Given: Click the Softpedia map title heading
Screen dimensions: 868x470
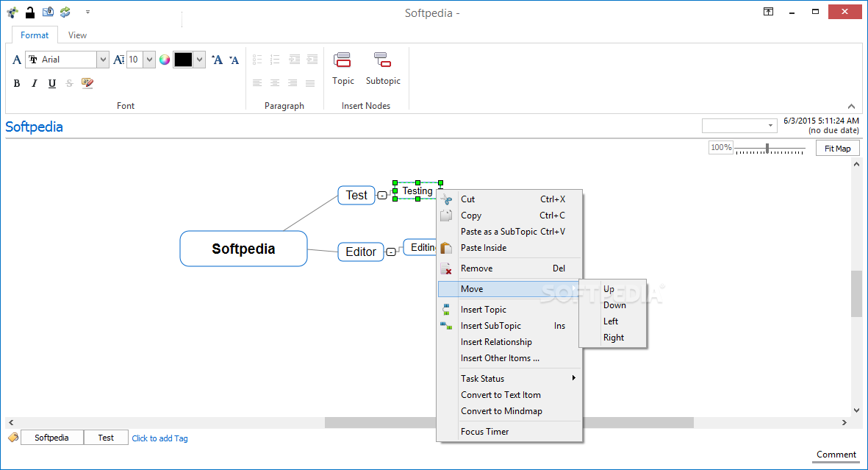Looking at the screenshot, I should [35, 127].
